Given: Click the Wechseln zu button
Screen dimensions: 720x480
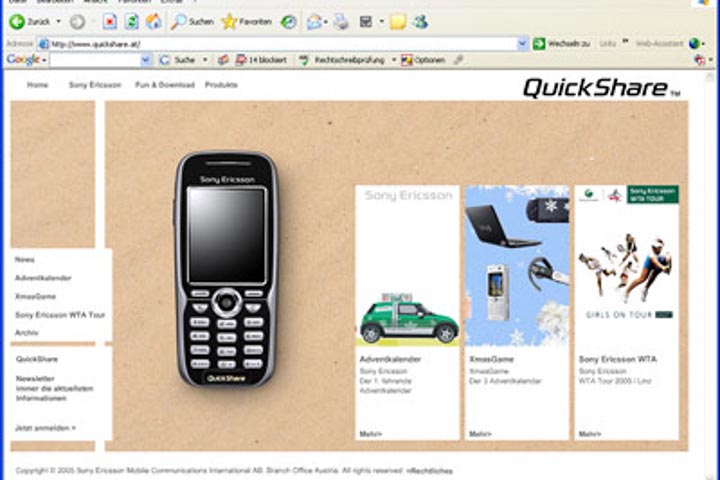Looking at the screenshot, I should [x=561, y=44].
